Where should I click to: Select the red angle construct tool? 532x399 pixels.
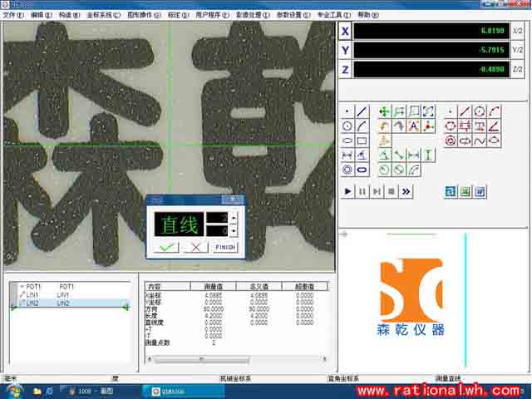pyautogui.click(x=494, y=126)
